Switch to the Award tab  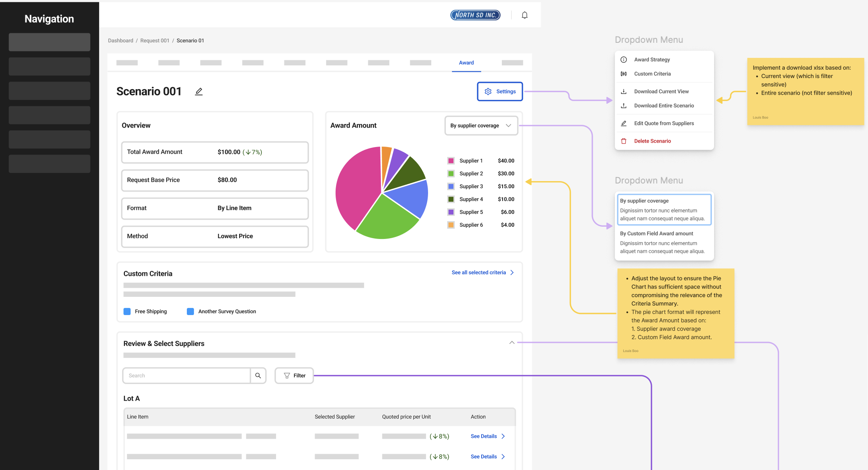point(466,63)
